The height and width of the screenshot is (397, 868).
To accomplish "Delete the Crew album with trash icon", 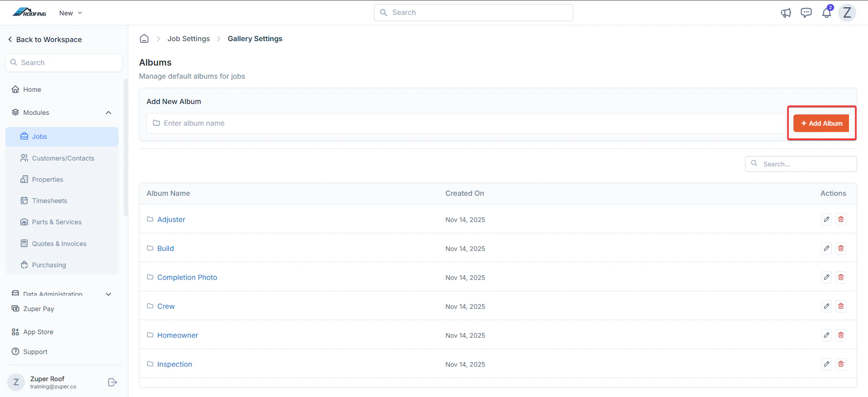I will (841, 306).
